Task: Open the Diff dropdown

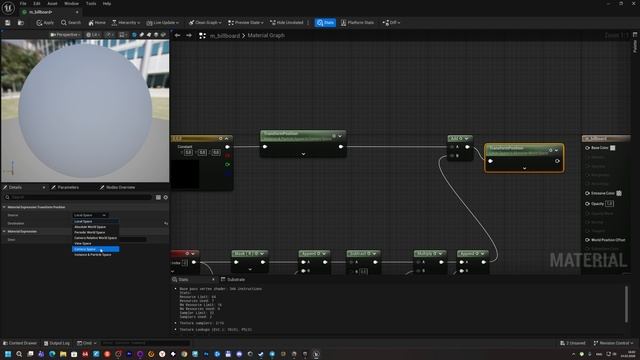Action: 391,23
